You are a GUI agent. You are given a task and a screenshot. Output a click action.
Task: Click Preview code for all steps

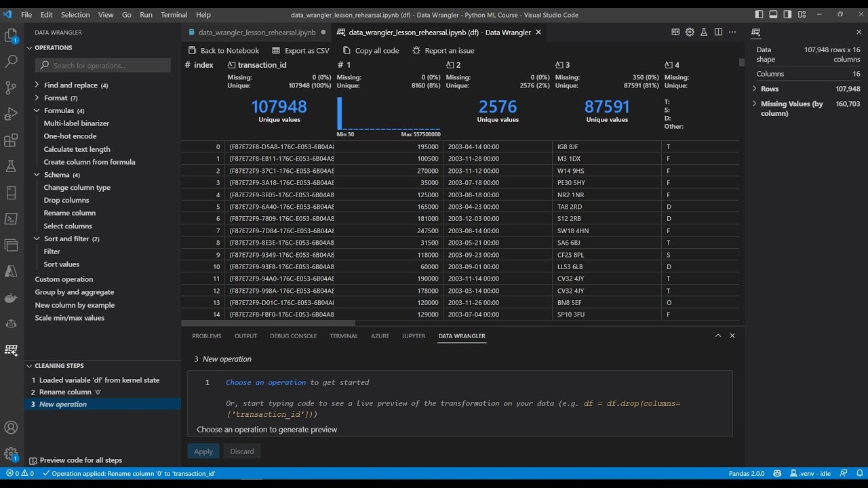click(x=75, y=460)
